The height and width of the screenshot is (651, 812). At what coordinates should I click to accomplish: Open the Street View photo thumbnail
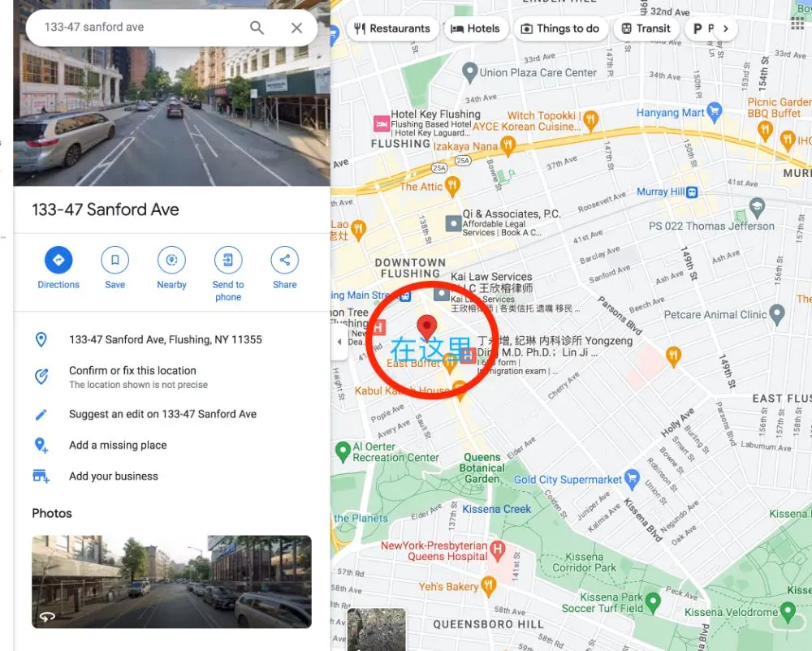click(x=172, y=582)
